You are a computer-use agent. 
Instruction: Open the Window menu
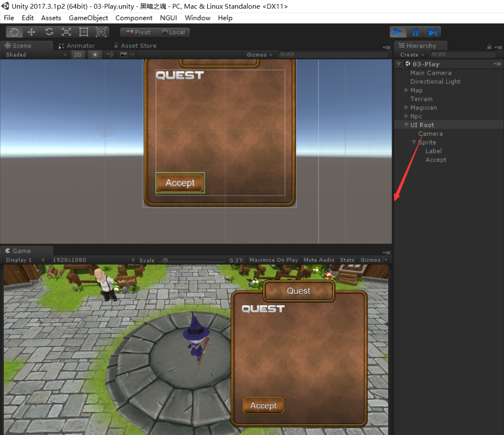tap(197, 18)
